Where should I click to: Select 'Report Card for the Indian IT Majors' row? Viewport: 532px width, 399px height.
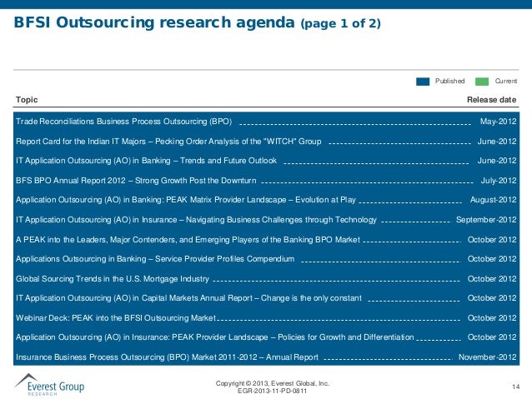pos(266,141)
